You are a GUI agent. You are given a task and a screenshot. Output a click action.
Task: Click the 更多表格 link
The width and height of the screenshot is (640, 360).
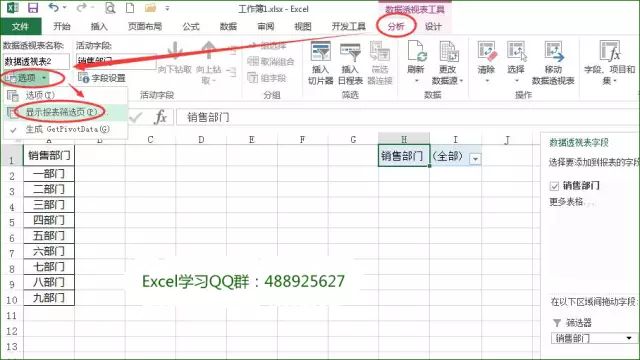pyautogui.click(x=566, y=202)
